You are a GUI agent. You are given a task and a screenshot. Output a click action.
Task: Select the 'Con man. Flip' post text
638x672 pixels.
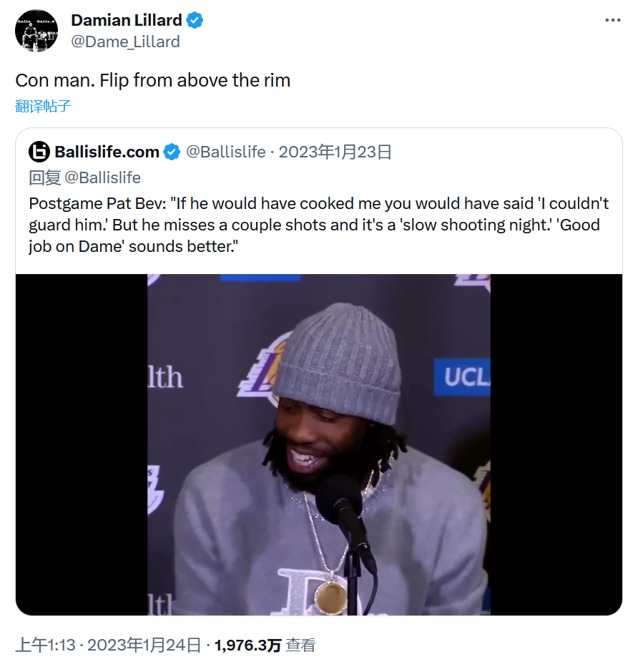(153, 80)
